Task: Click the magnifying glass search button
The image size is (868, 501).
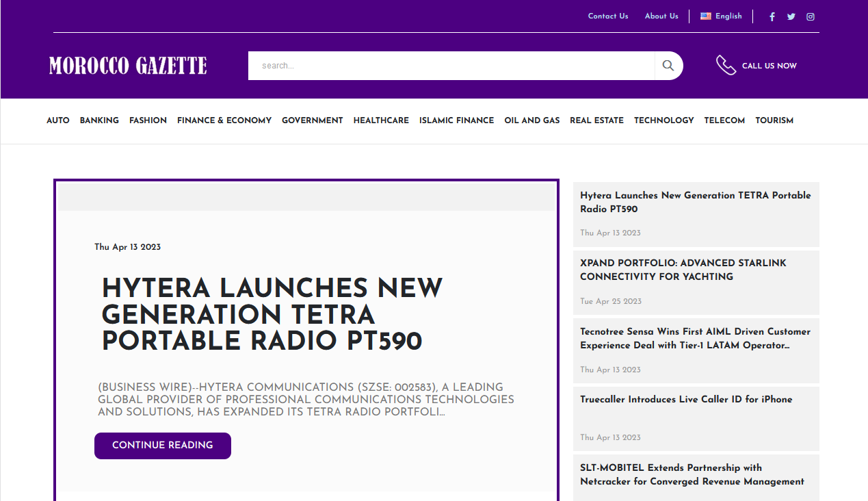Action: pyautogui.click(x=668, y=66)
